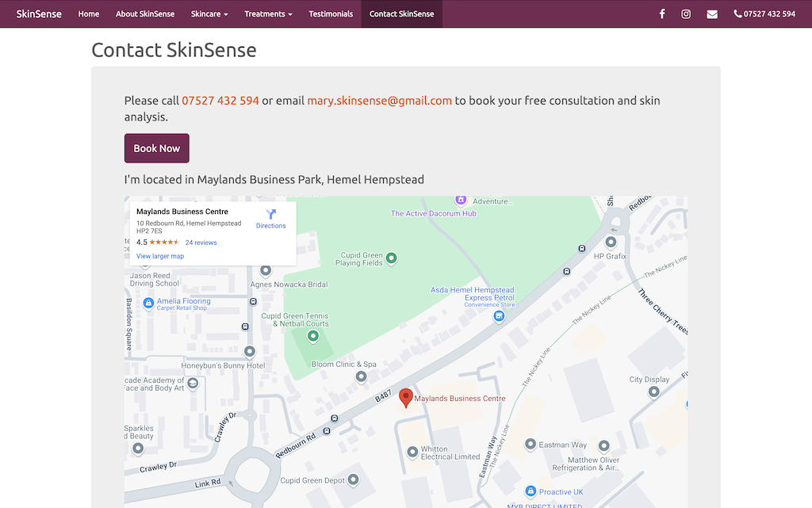This screenshot has height=508, width=812.
Task: Select the Asda Express Petrol map marker
Action: point(499,317)
